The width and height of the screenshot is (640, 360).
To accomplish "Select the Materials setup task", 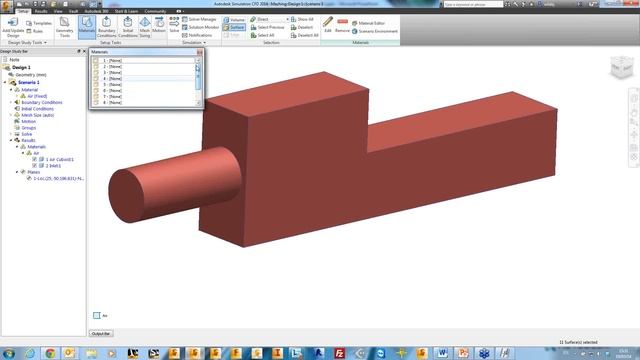I will click(87, 27).
